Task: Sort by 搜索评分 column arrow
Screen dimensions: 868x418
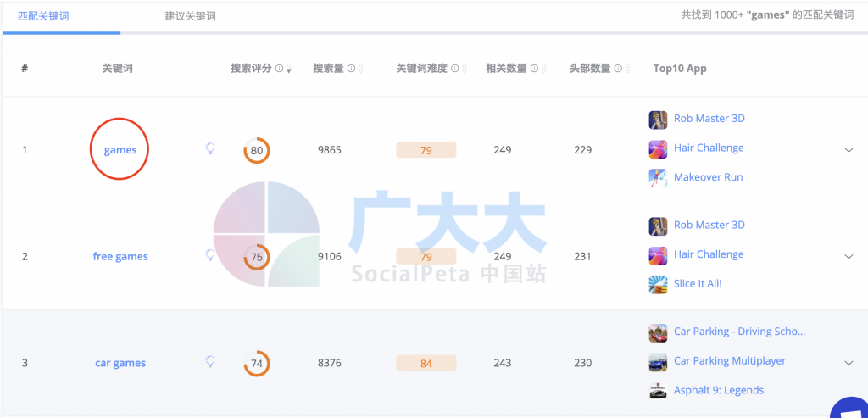Action: click(x=289, y=70)
